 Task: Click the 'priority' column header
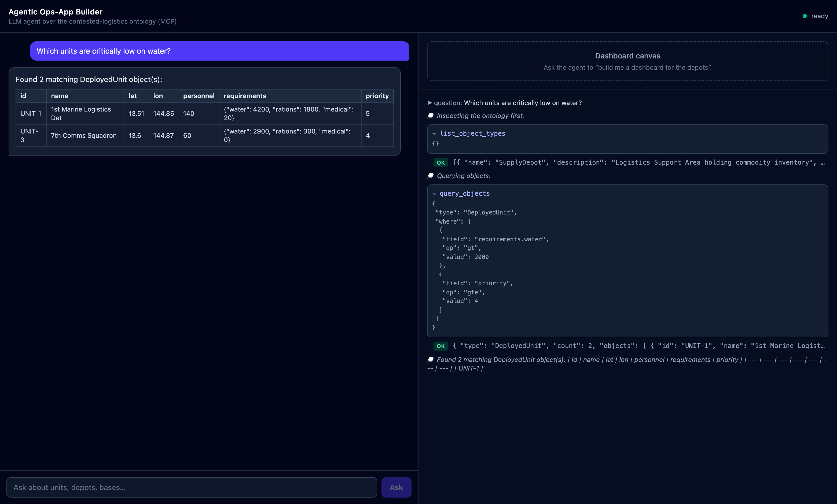pos(377,96)
